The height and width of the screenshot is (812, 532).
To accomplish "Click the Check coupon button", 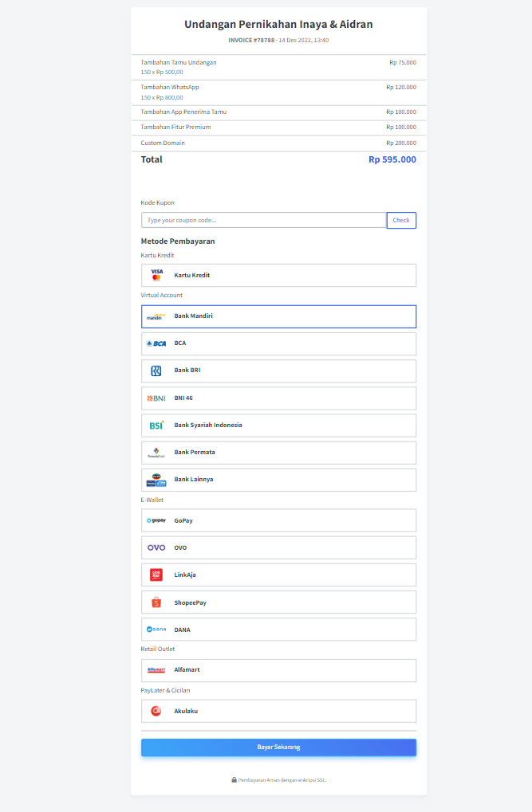I will click(x=401, y=220).
